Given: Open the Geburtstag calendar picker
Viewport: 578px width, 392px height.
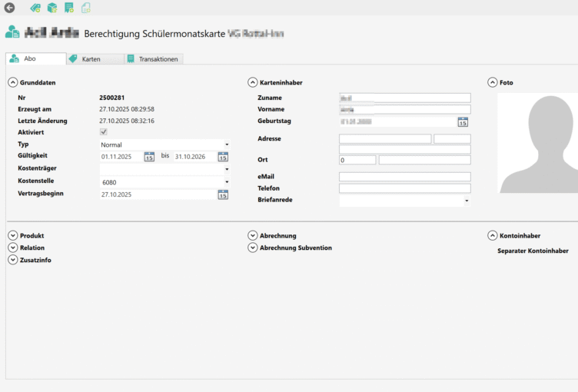Looking at the screenshot, I should point(463,121).
